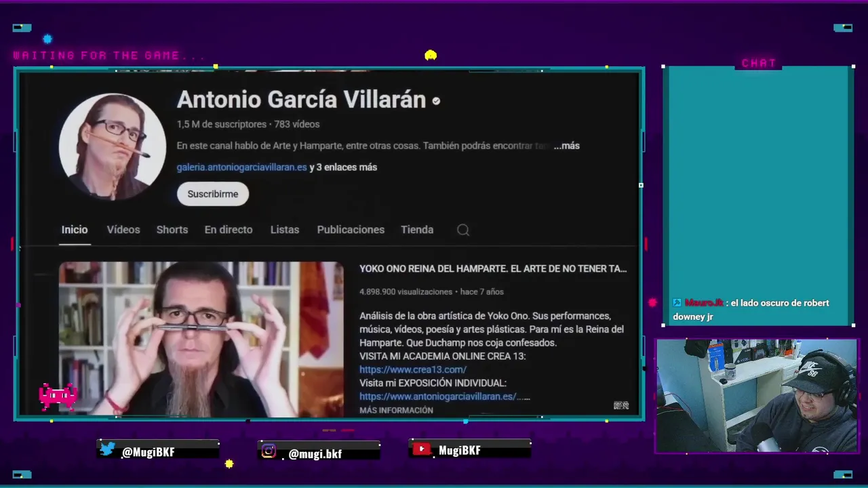The height and width of the screenshot is (488, 868).
Task: Click the Instagram icon in overlay
Action: 269,451
